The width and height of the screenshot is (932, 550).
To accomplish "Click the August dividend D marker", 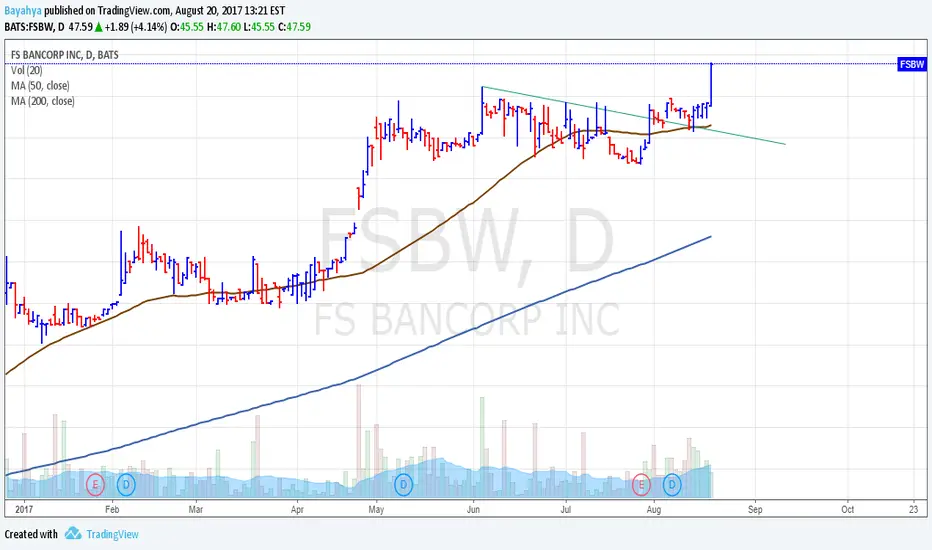I will coord(672,485).
